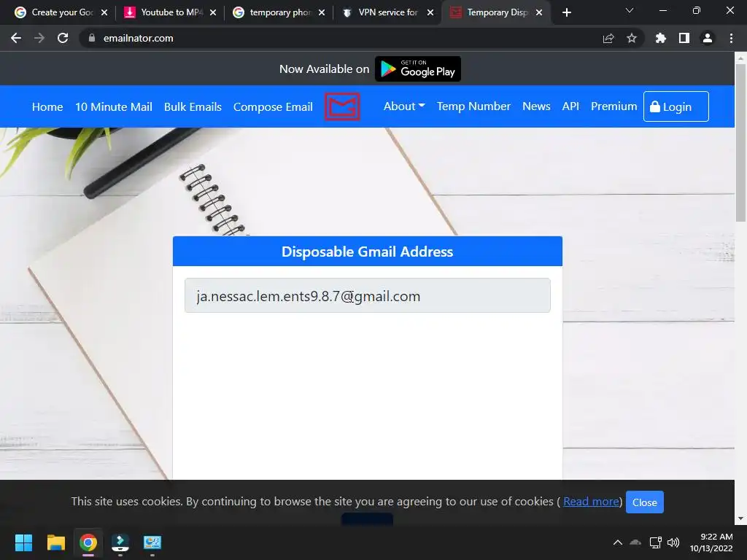Click the rightmost pinned taskbar app icon
The height and width of the screenshot is (560, 747).
(x=152, y=542)
